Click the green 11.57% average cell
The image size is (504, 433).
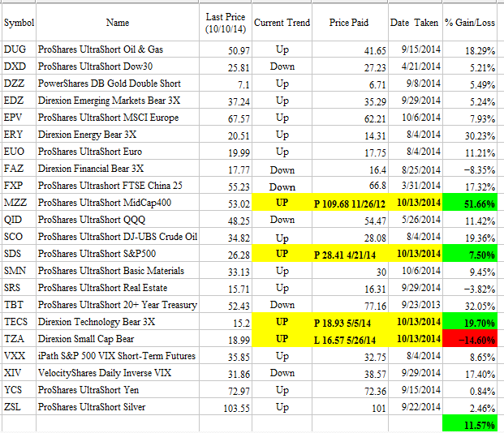pyautogui.click(x=470, y=424)
